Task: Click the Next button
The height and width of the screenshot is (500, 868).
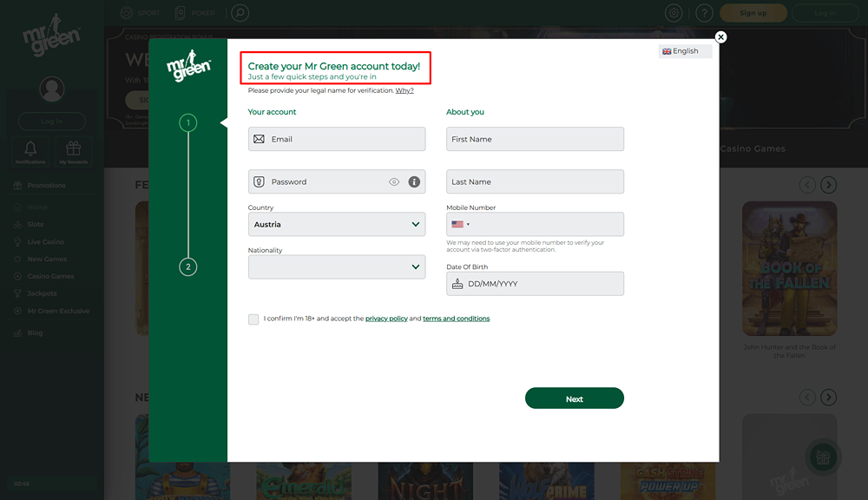Action: tap(574, 398)
